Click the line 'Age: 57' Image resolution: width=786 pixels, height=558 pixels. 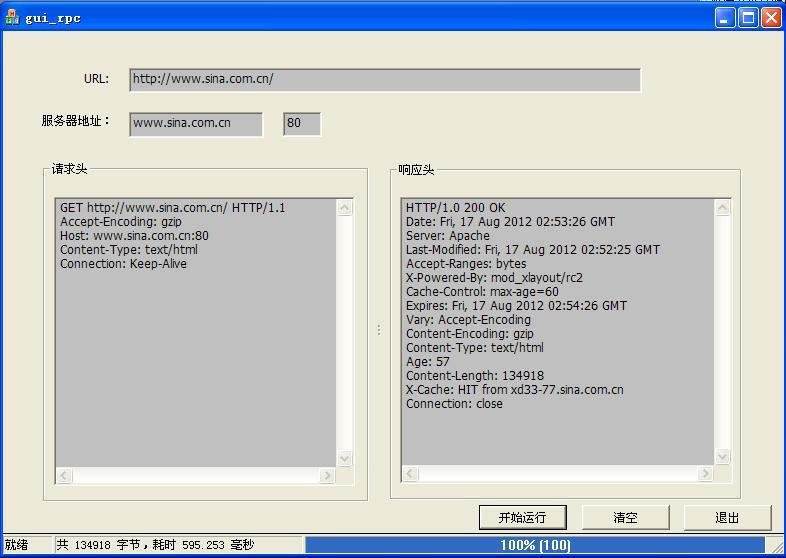[428, 362]
